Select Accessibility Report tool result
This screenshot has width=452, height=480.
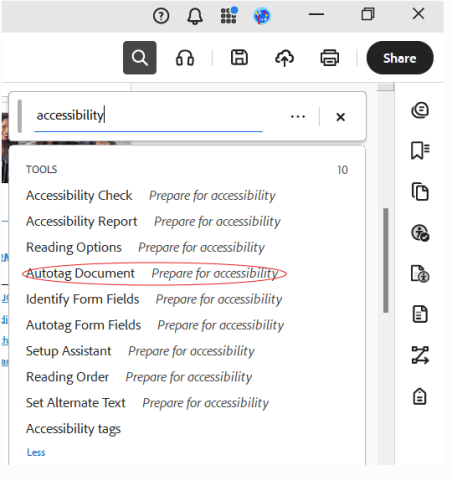(153, 222)
